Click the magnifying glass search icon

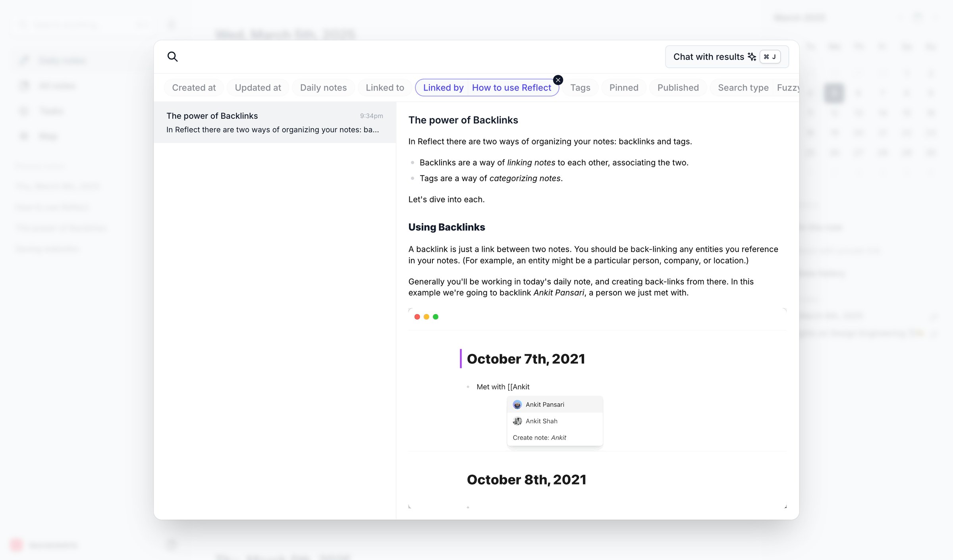pos(172,57)
